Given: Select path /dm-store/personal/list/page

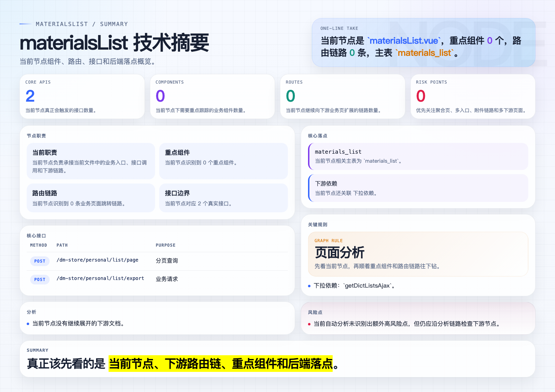Looking at the screenshot, I should 97,260.
